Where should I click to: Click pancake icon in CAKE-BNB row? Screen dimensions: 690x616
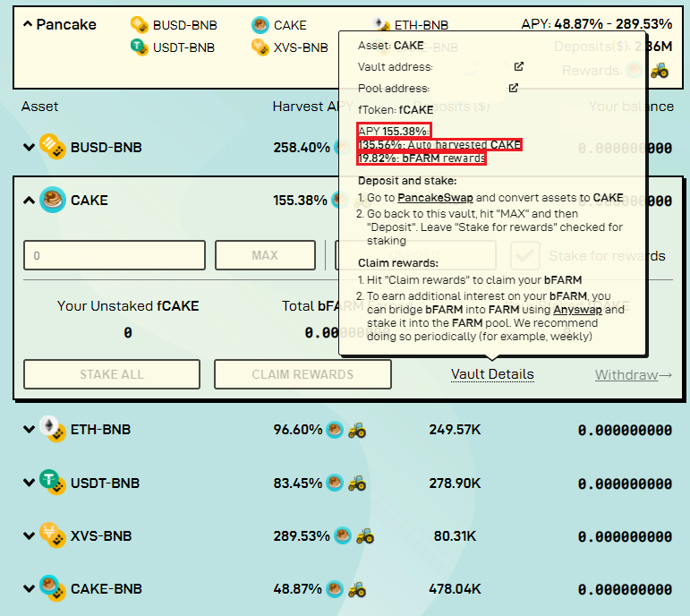pos(335,589)
